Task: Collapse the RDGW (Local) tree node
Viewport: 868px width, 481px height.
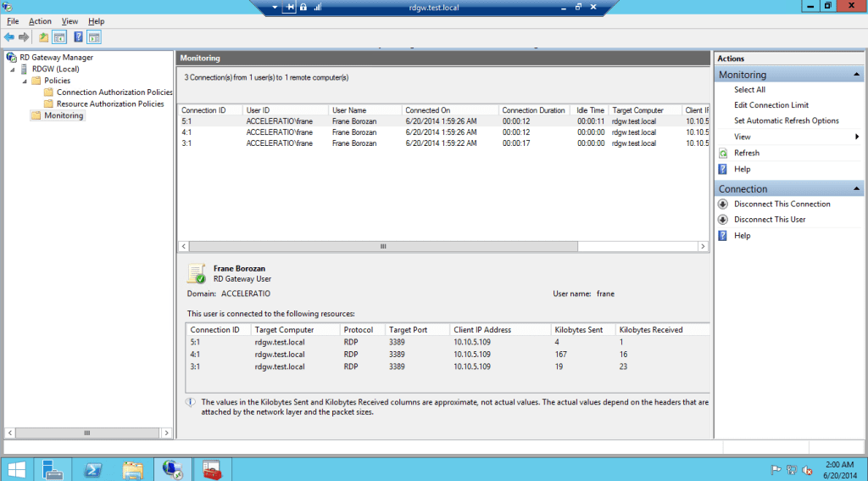Action: tap(12, 70)
